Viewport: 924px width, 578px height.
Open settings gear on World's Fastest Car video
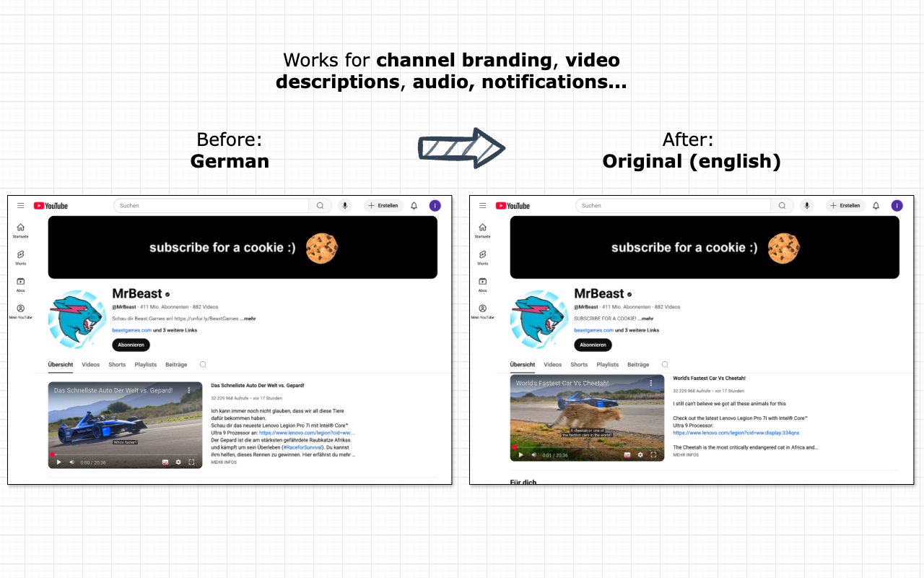pos(640,455)
